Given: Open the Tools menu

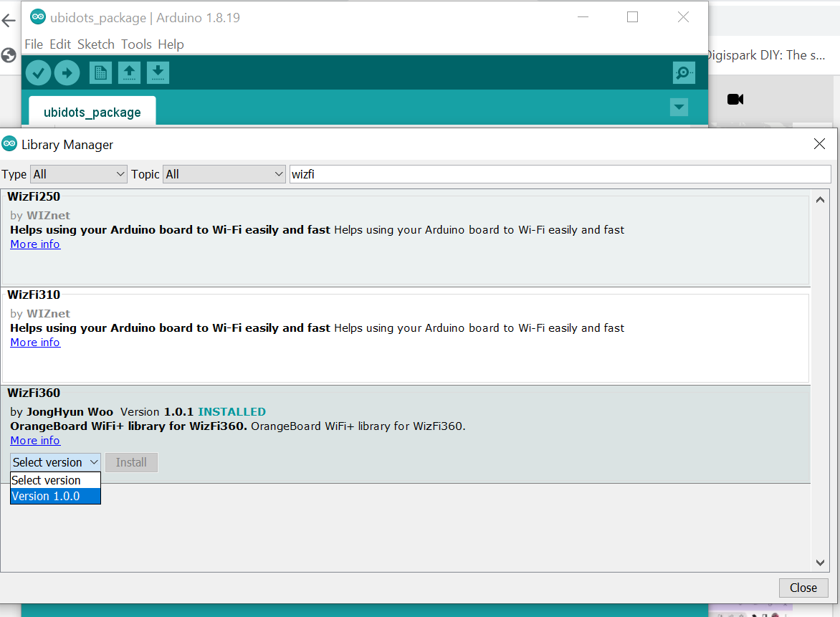Looking at the screenshot, I should tap(136, 44).
